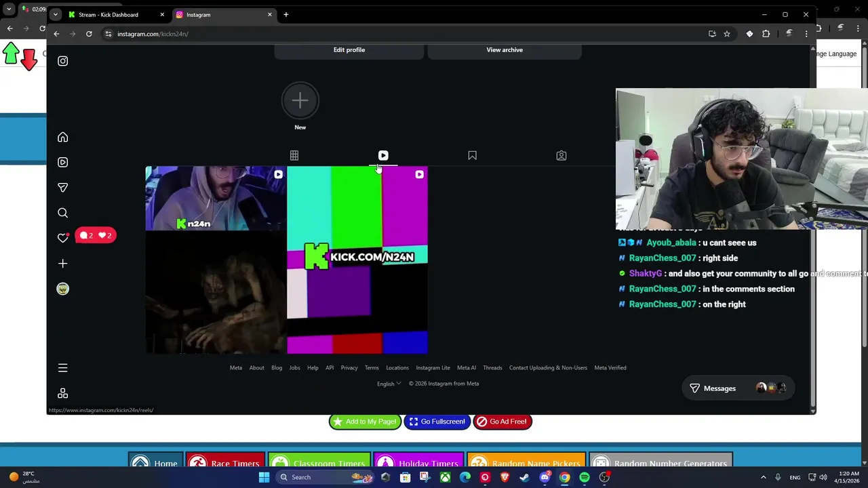The height and width of the screenshot is (488, 868).
Task: Reload the Instagram page
Action: click(89, 34)
